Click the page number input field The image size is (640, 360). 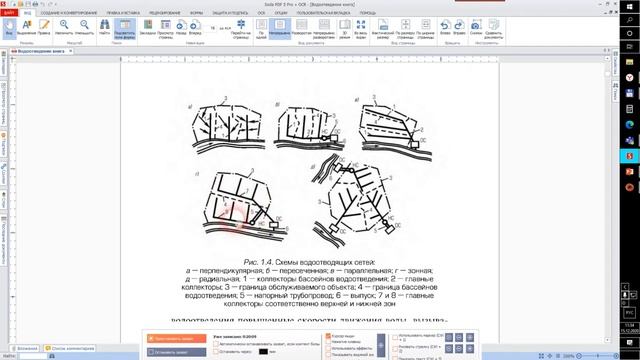click(x=212, y=28)
